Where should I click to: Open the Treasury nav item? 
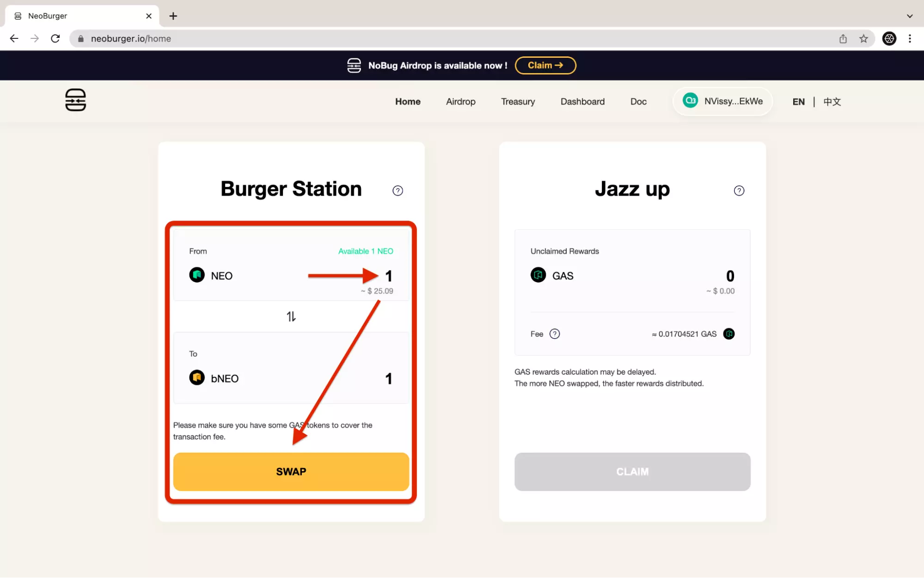click(518, 102)
